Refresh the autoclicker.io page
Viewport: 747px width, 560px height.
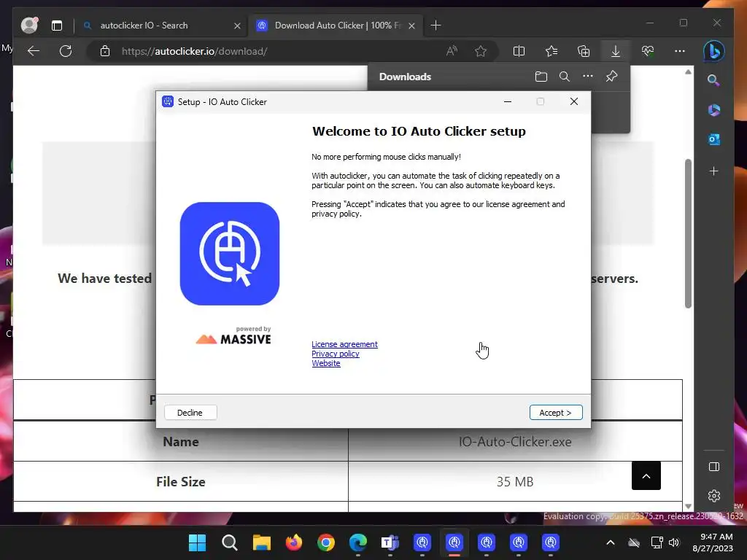click(x=66, y=51)
